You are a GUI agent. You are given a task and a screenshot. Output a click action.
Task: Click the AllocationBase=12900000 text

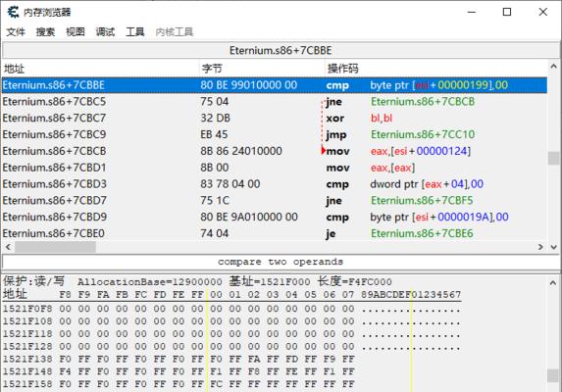tap(150, 282)
